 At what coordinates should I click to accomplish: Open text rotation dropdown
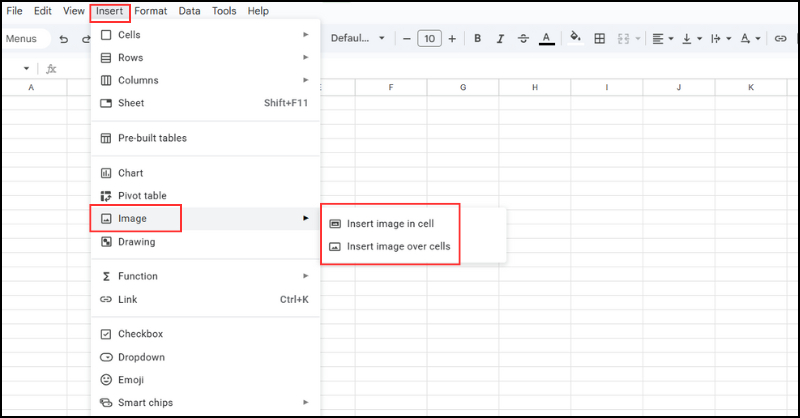coord(750,38)
